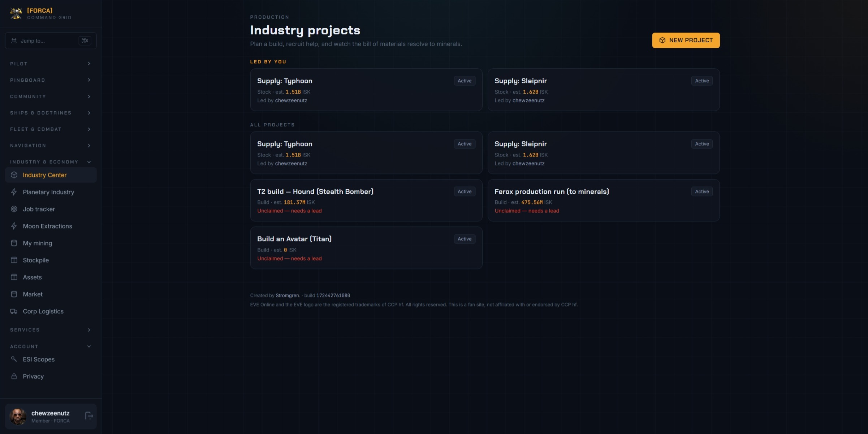The width and height of the screenshot is (868, 434).
Task: Click the Job tracker target icon
Action: click(x=14, y=209)
